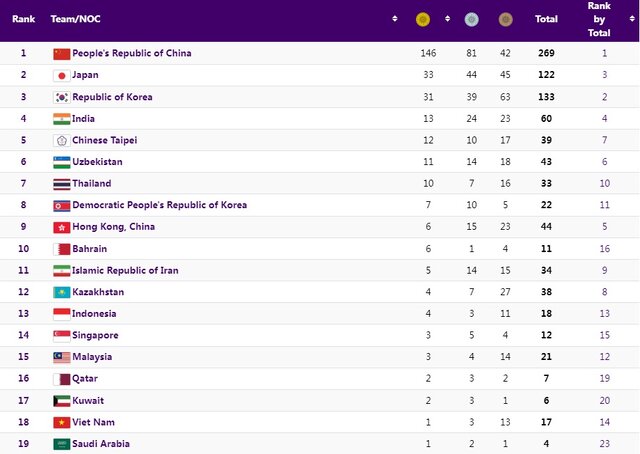Click the People's Republic of China flag

point(61,53)
